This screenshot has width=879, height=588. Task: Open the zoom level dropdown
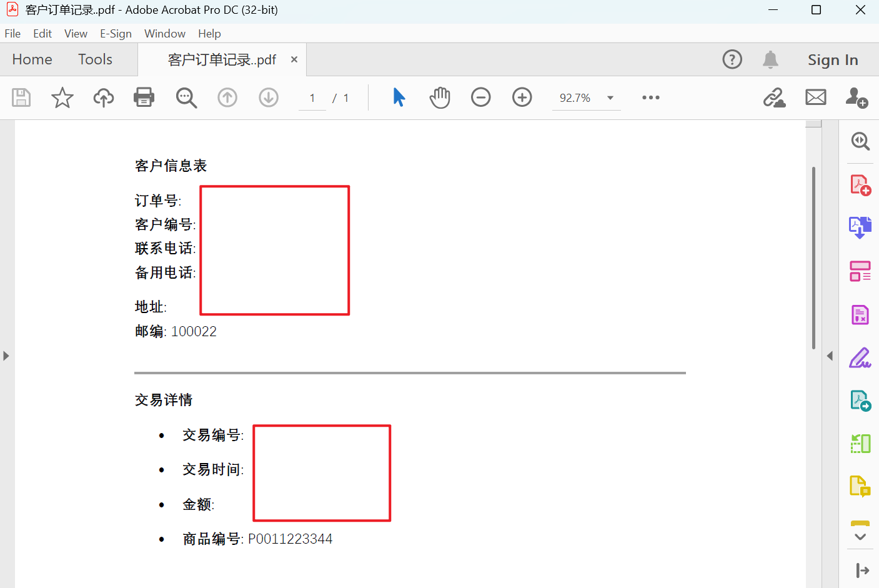(x=610, y=97)
